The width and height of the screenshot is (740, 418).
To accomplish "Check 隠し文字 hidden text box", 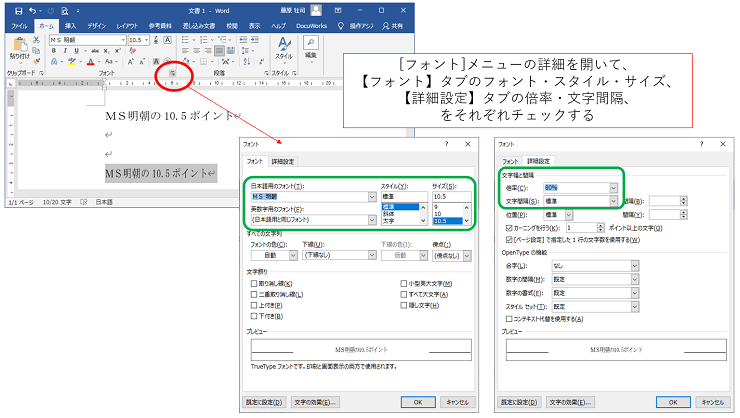I will (x=404, y=305).
